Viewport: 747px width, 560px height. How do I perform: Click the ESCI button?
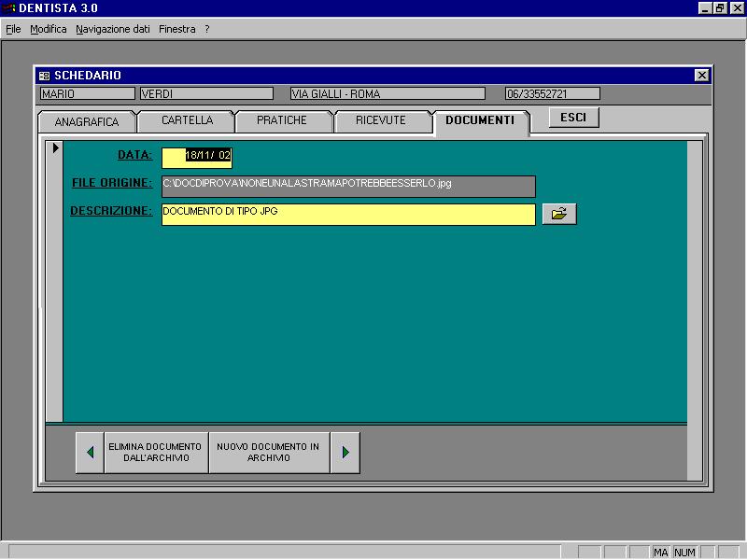point(573,118)
